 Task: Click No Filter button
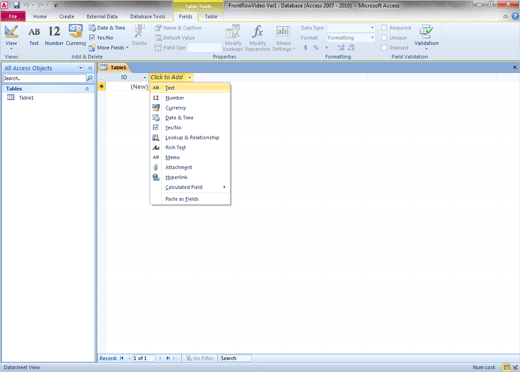[200, 358]
